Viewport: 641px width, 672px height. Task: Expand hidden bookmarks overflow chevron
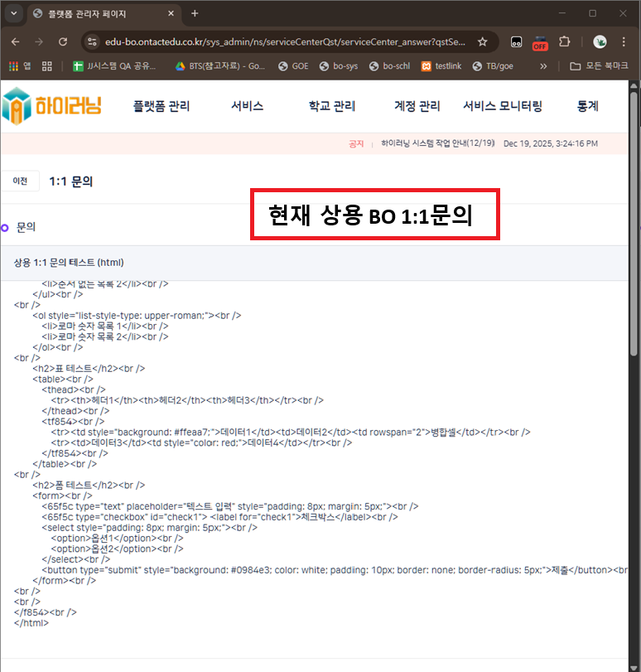(543, 66)
